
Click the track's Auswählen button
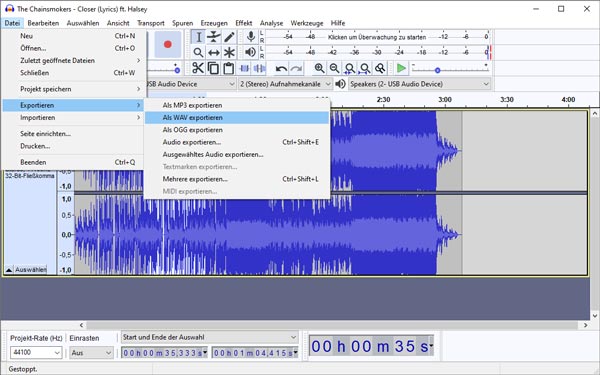tap(31, 269)
